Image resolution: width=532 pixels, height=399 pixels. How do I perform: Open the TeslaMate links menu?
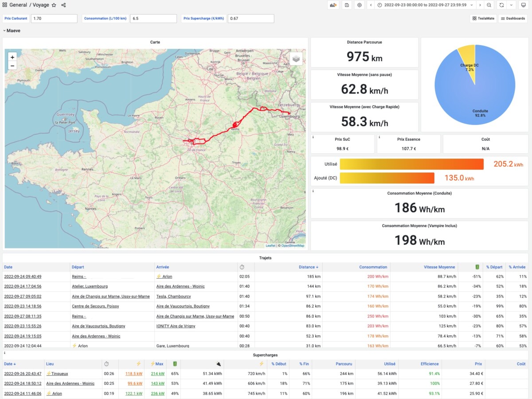pos(483,19)
